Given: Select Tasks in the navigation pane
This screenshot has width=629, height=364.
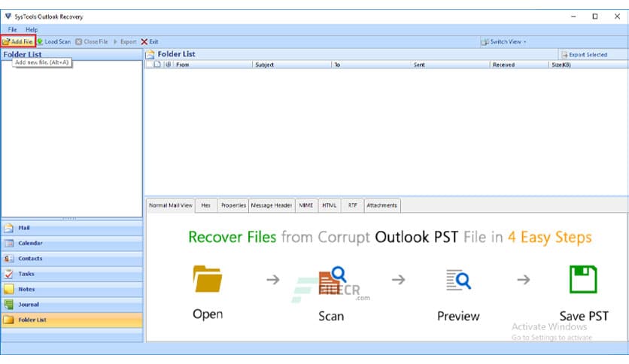Looking at the screenshot, I should (71, 274).
